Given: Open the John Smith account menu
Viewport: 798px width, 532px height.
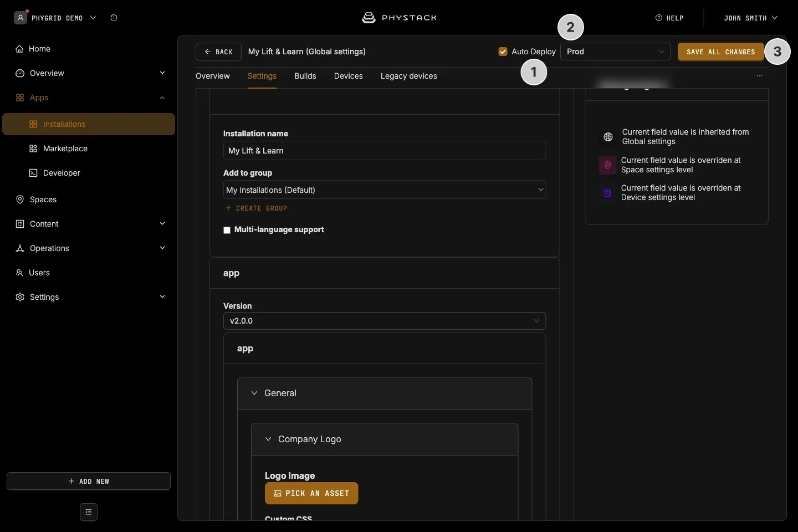Looking at the screenshot, I should 751,18.
